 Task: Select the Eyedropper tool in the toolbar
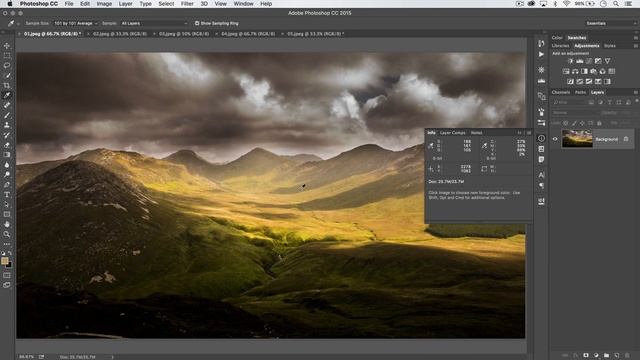tap(7, 95)
